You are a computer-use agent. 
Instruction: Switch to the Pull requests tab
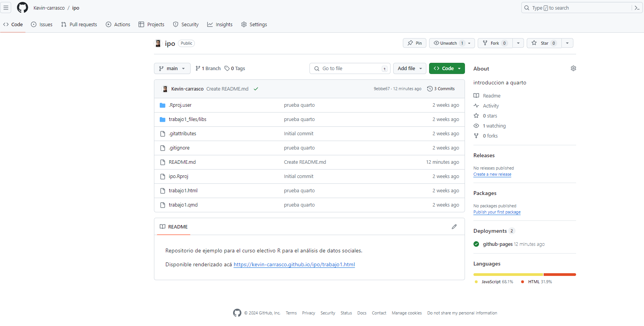point(79,24)
